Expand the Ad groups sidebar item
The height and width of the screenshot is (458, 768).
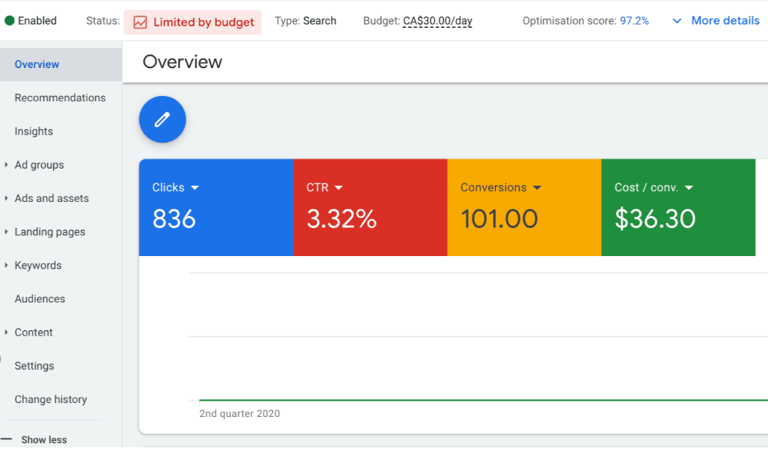click(x=6, y=165)
